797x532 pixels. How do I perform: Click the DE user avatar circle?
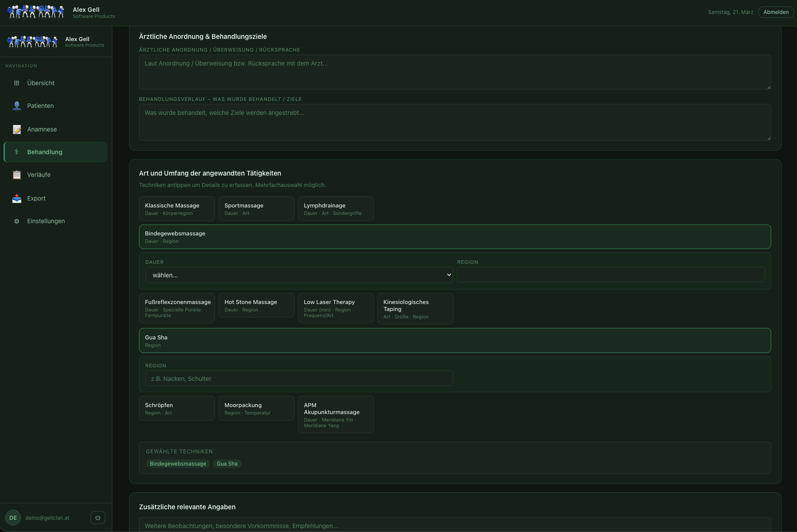tap(13, 518)
